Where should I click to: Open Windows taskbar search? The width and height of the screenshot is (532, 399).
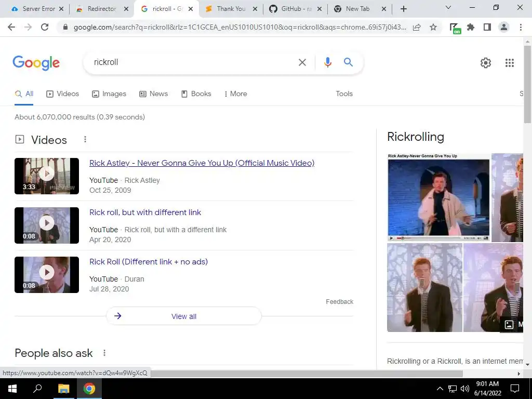coord(37,389)
